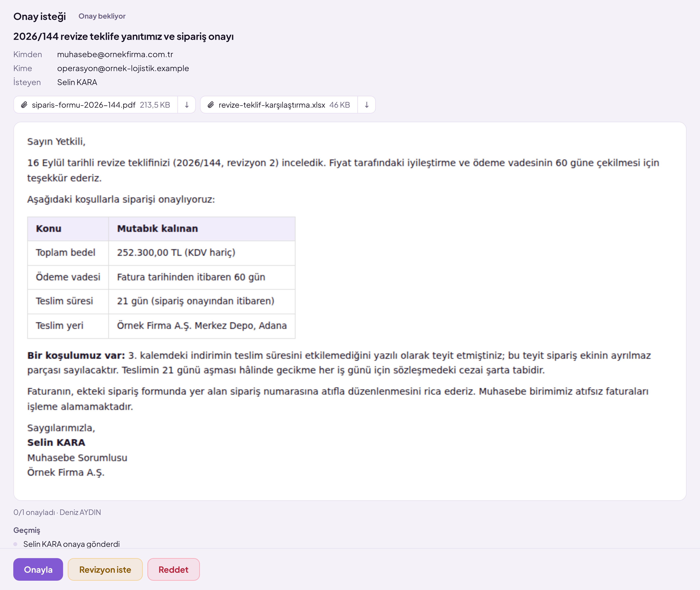Click cell Örnek Firma A.Ş. Merkez Depo, Adana
The image size is (700, 590).
(x=202, y=326)
